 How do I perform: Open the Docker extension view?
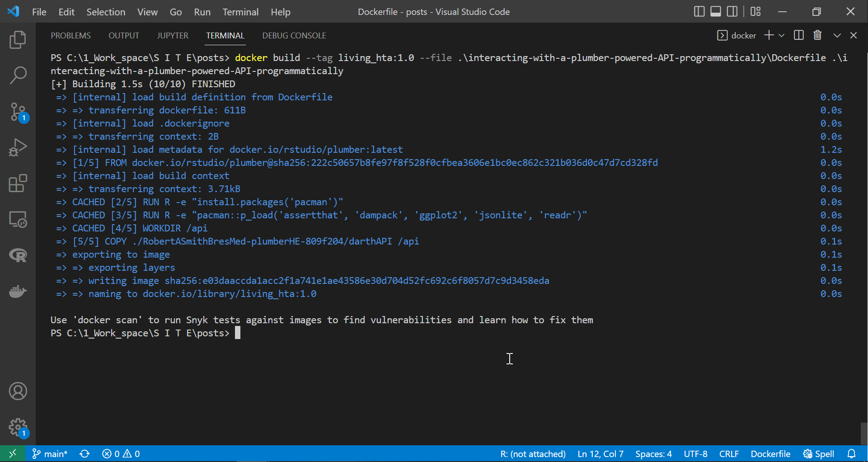(18, 292)
